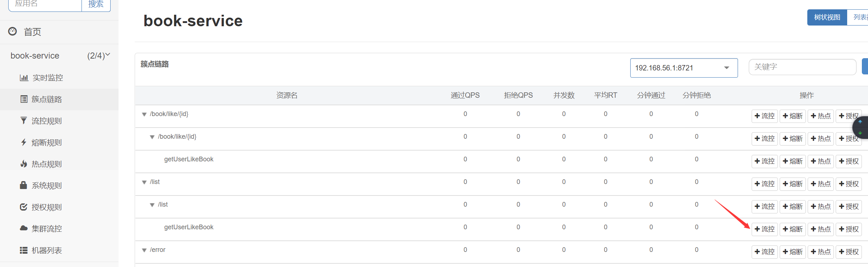Add 热点 for getUserLikeBook under /book/like/{id}
The image size is (868, 267).
821,161
